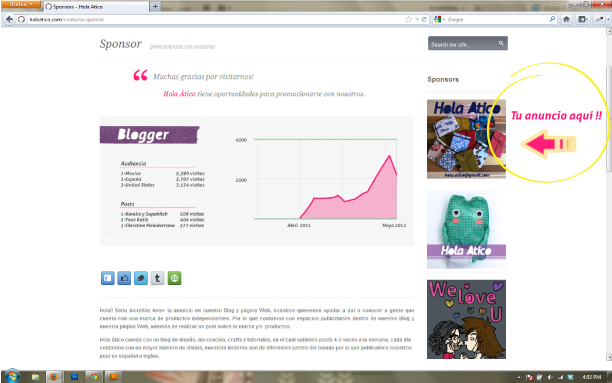Select the Sponsors – Hola Atico tab

click(x=96, y=7)
